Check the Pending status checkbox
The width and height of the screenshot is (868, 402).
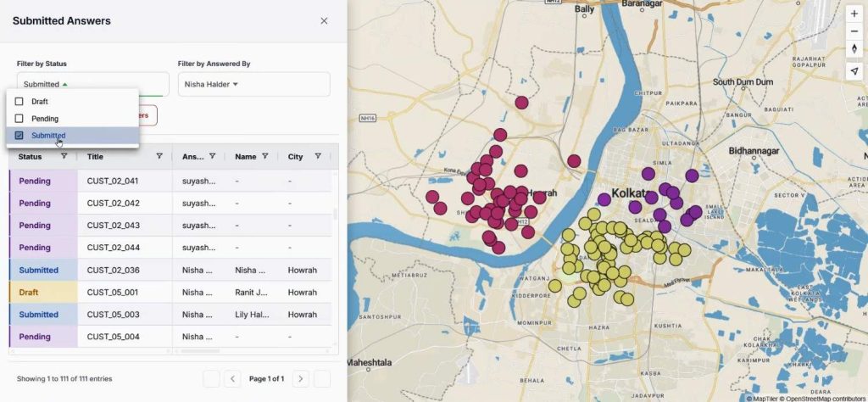pyautogui.click(x=19, y=119)
